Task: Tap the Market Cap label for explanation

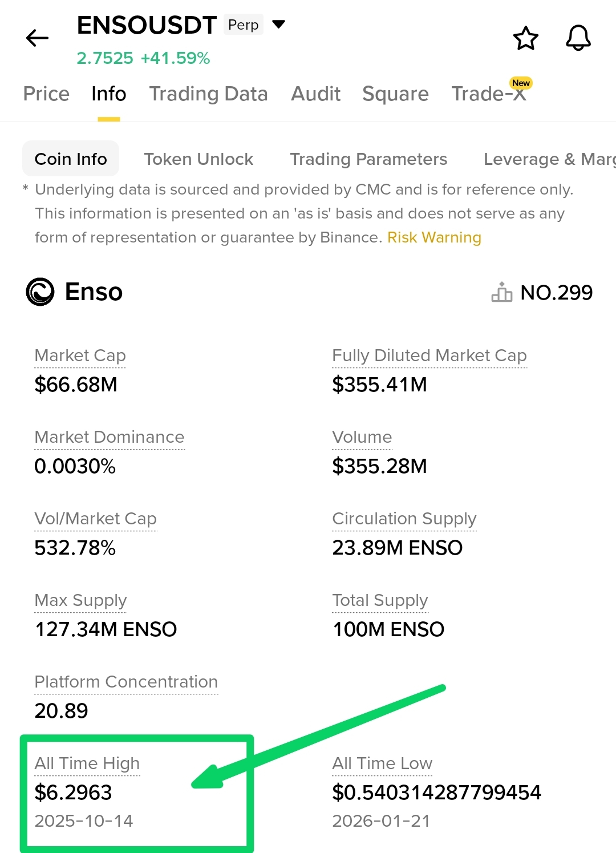Action: pyautogui.click(x=80, y=355)
